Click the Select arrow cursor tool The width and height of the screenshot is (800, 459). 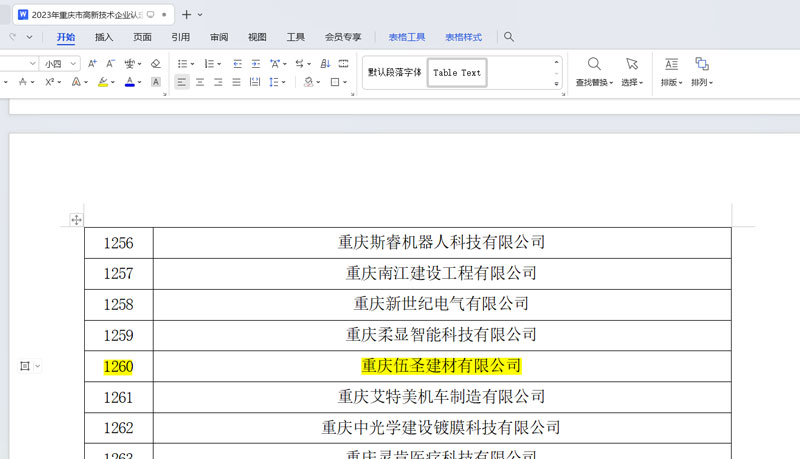point(631,65)
